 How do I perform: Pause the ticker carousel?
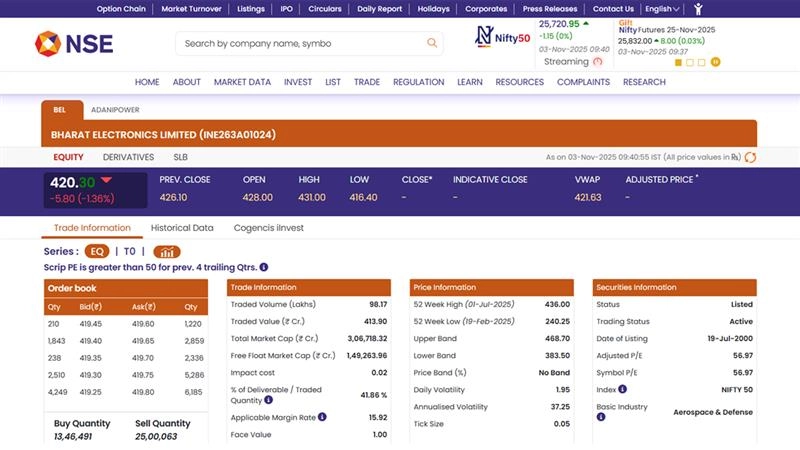(x=715, y=62)
